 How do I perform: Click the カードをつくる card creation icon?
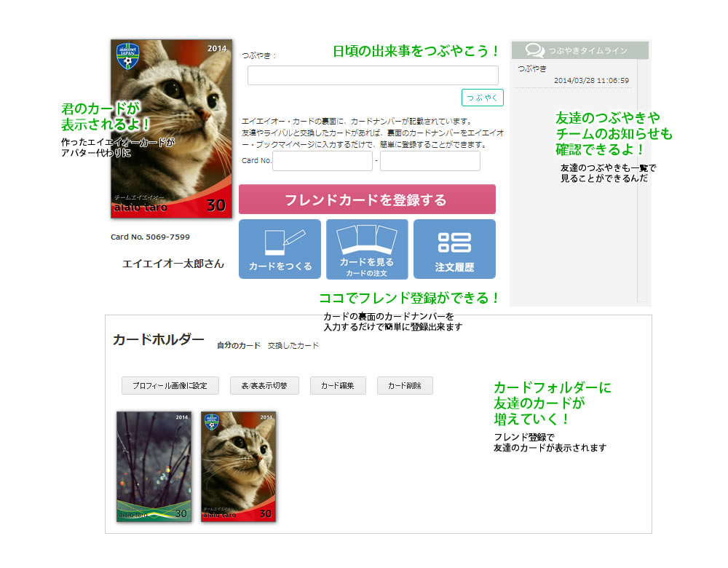pos(280,249)
